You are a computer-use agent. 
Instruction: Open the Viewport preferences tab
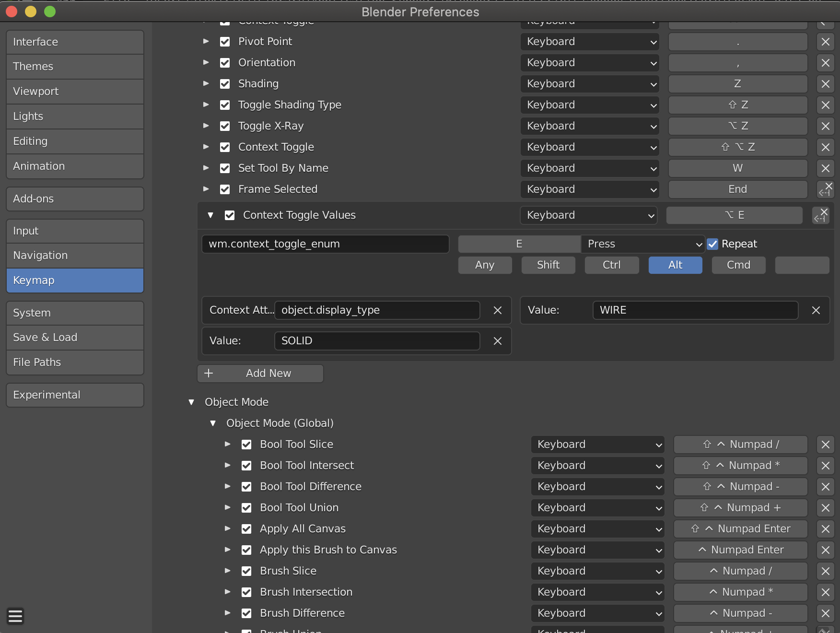[75, 92]
